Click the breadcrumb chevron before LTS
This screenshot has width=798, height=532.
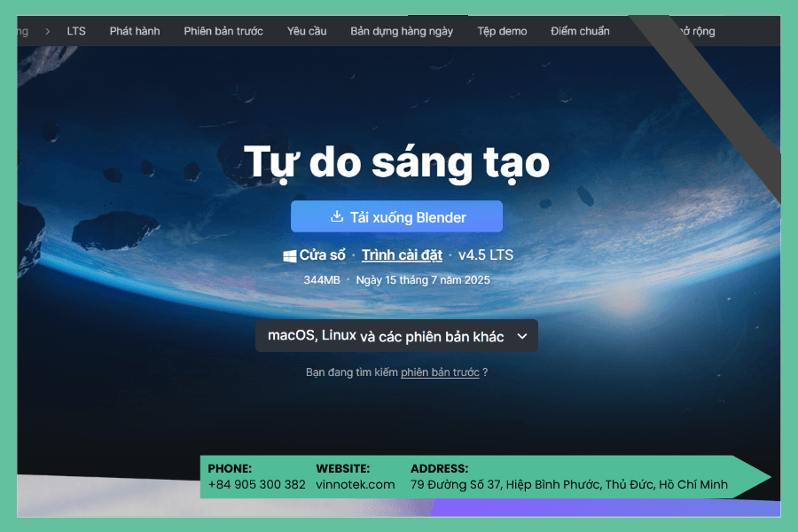tap(47, 32)
